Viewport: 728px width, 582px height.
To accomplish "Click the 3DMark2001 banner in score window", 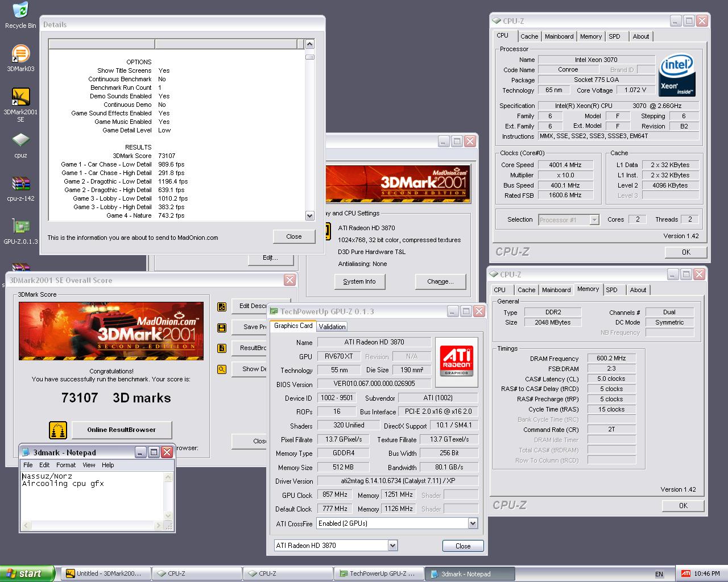I will 111,331.
